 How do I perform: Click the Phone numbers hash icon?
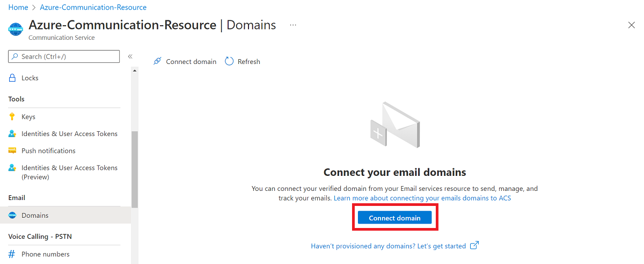pos(12,254)
